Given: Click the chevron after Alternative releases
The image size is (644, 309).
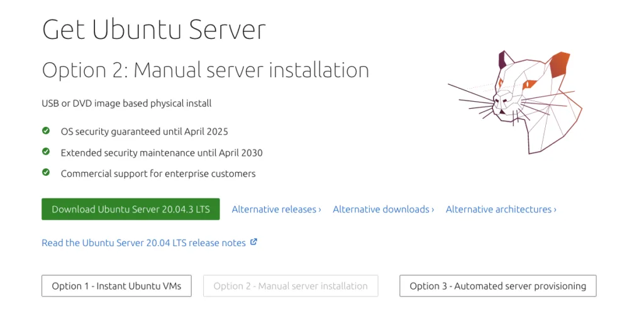Looking at the screenshot, I should [x=319, y=210].
